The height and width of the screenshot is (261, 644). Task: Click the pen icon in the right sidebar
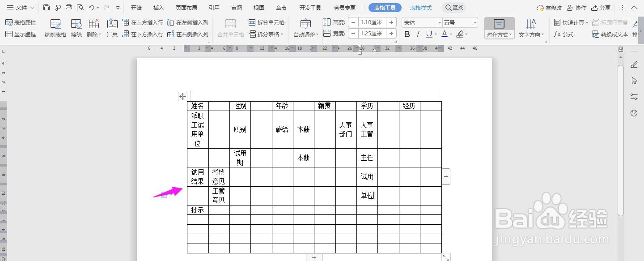[634, 65]
